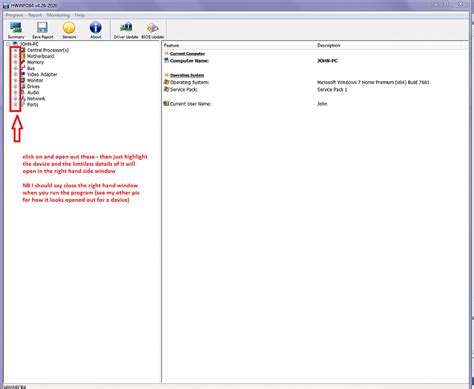
Task: Expand the Monitor node
Action: [15, 80]
